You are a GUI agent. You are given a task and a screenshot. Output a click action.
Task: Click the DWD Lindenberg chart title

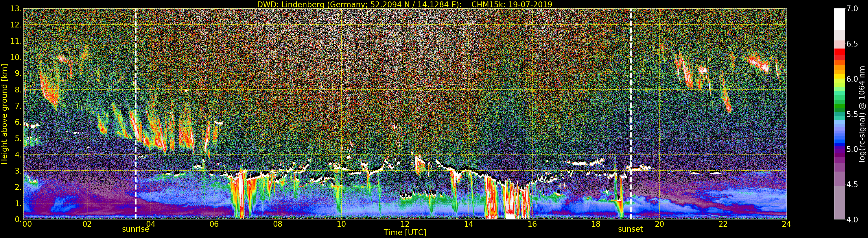coord(404,4)
